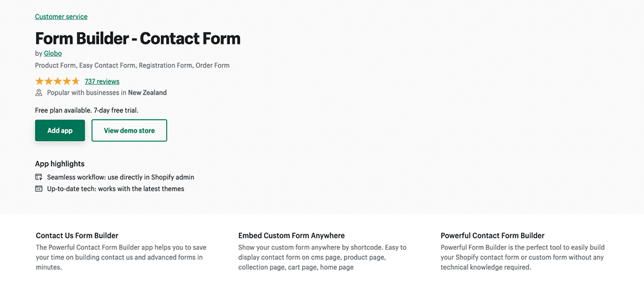Click the App highlights heading
Screen dimensions: 644x291
pos(59,164)
